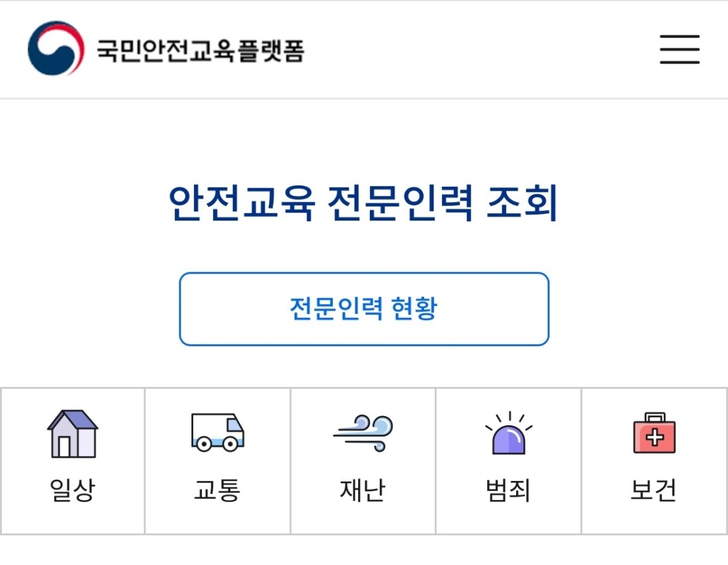
Task: Select the 교통 text label
Action: (x=217, y=489)
